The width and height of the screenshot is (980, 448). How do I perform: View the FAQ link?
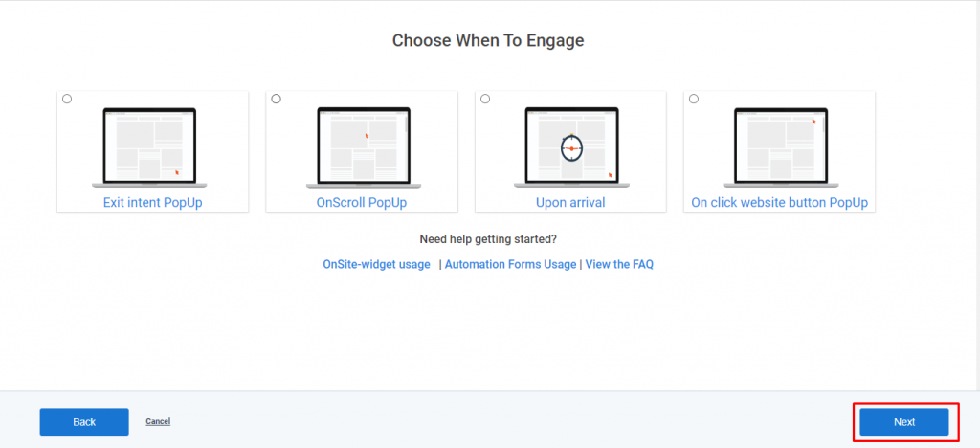pyautogui.click(x=619, y=264)
